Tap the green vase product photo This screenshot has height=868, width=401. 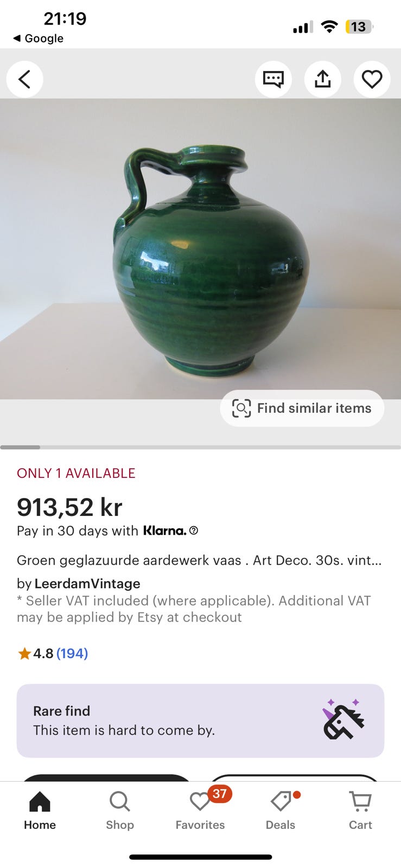coord(200,248)
